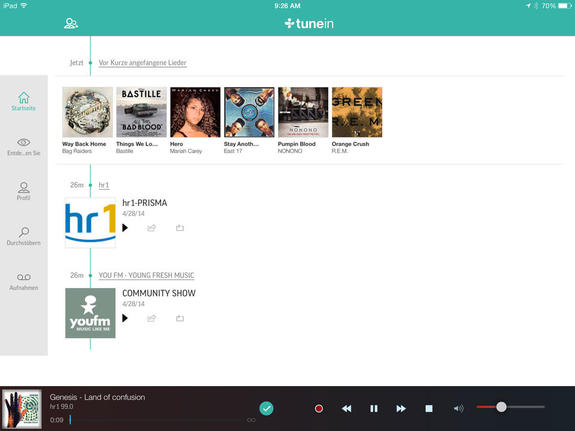
Task: Open the Profil section in the sidebar
Action: (23, 191)
